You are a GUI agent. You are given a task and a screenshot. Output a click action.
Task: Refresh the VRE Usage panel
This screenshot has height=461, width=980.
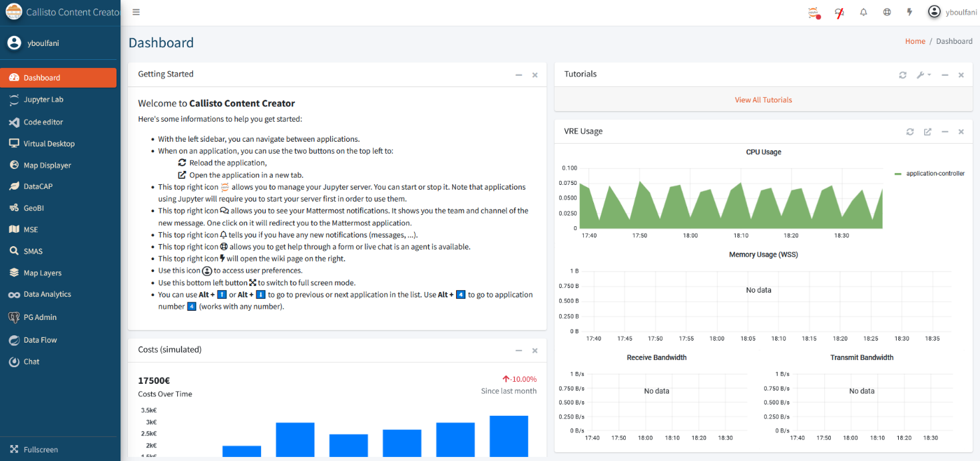910,132
